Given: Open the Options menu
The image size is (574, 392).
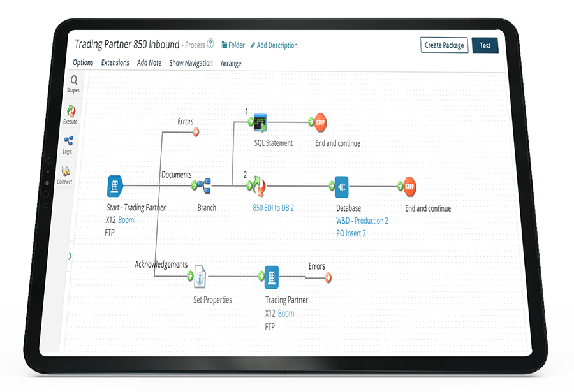Looking at the screenshot, I should tap(83, 62).
